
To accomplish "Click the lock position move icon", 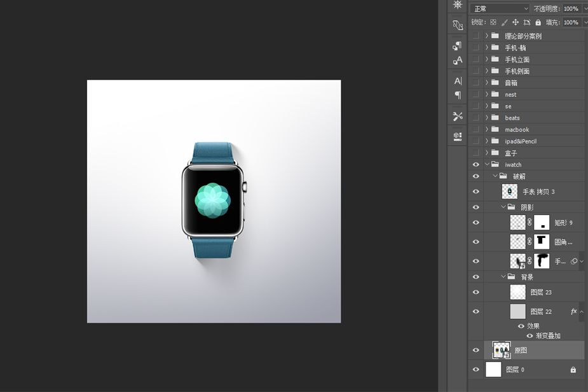I will point(516,22).
